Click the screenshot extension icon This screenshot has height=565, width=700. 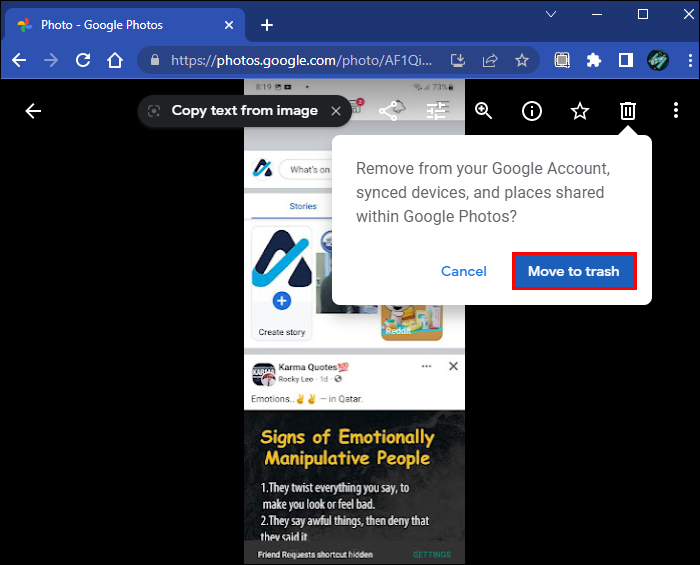[x=562, y=60]
